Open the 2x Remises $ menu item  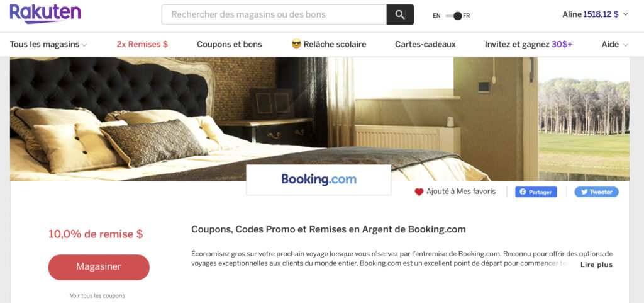click(x=142, y=44)
